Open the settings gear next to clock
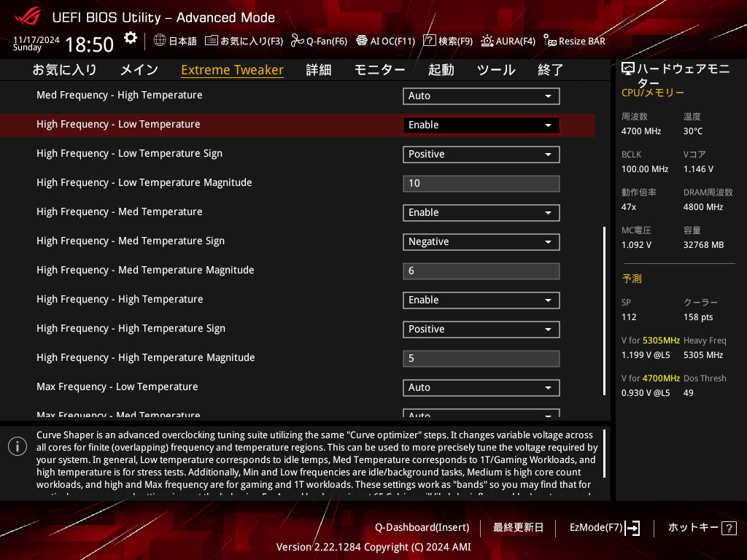The image size is (747, 560). click(x=130, y=38)
